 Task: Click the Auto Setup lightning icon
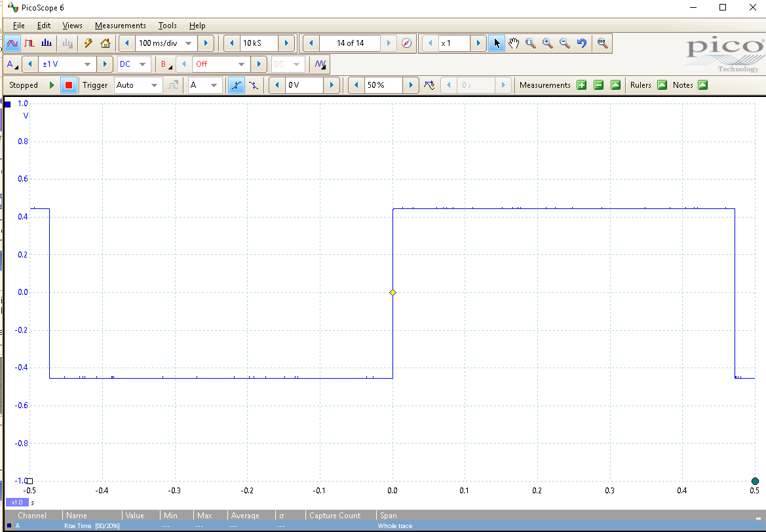tap(88, 43)
